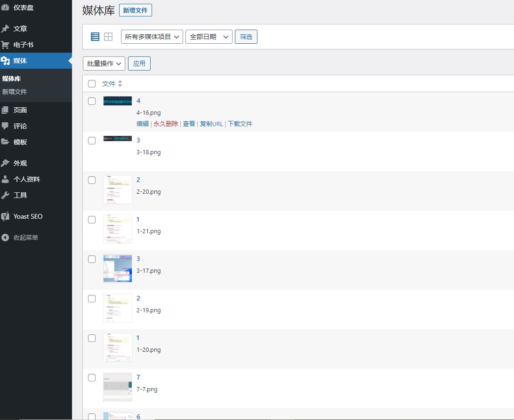Image resolution: width=514 pixels, height=420 pixels.
Task: Open thumbnail of 1-21.png
Action: tap(118, 229)
